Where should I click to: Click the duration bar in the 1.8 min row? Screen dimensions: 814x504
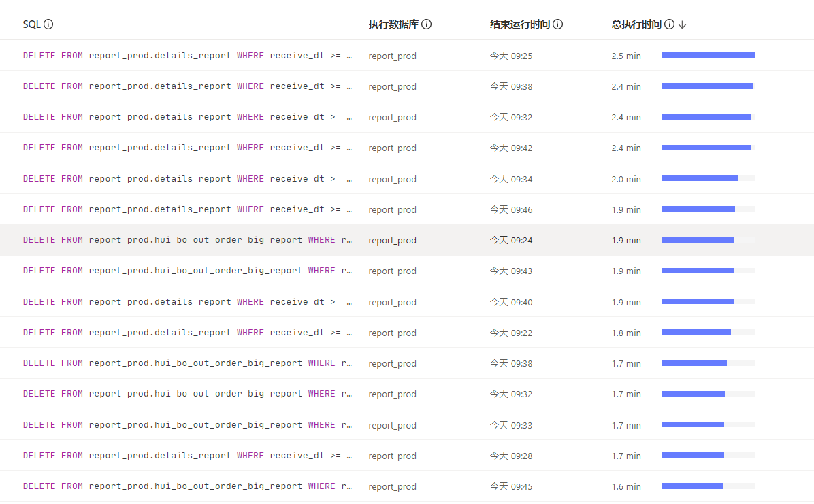click(708, 332)
